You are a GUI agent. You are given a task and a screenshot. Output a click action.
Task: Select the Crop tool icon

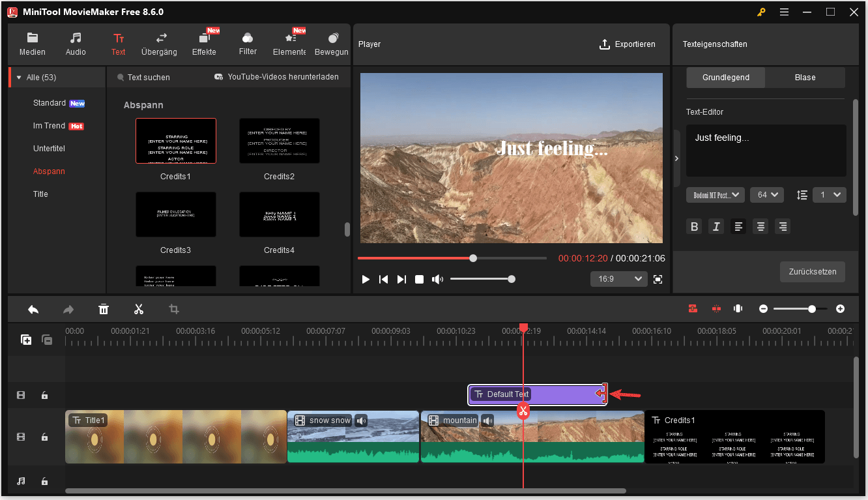[174, 309]
